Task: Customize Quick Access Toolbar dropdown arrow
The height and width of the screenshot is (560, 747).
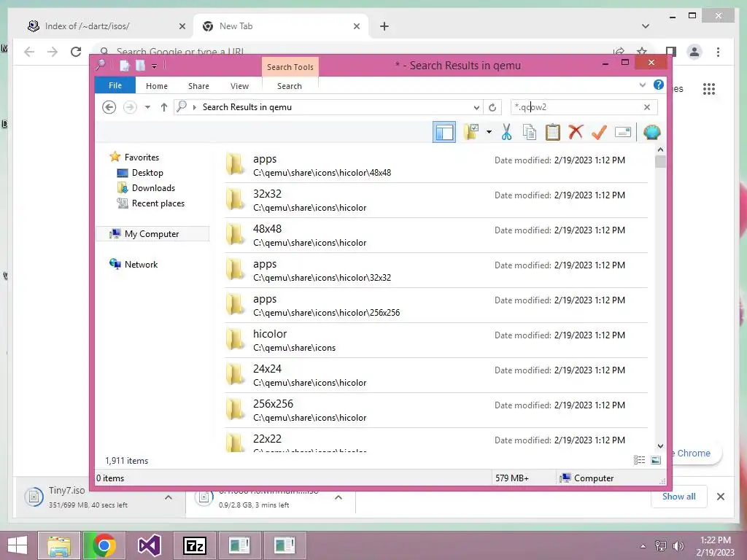Action: tap(154, 66)
